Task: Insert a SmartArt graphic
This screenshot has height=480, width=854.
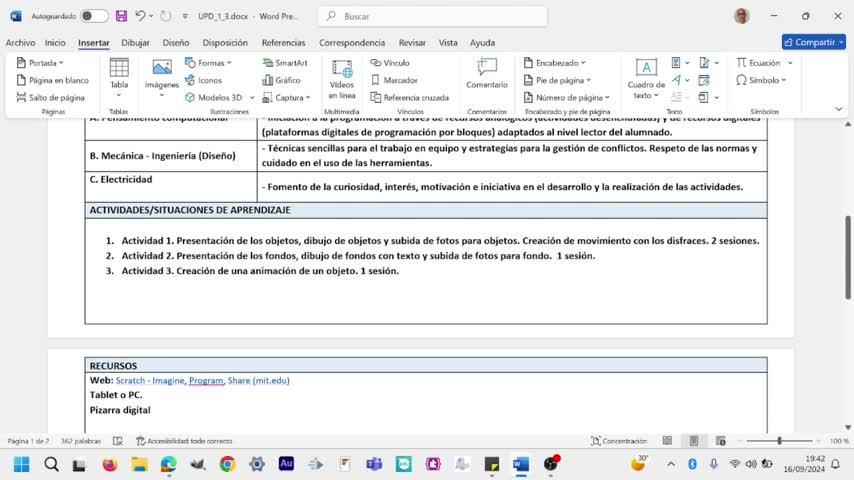Action: pos(284,63)
